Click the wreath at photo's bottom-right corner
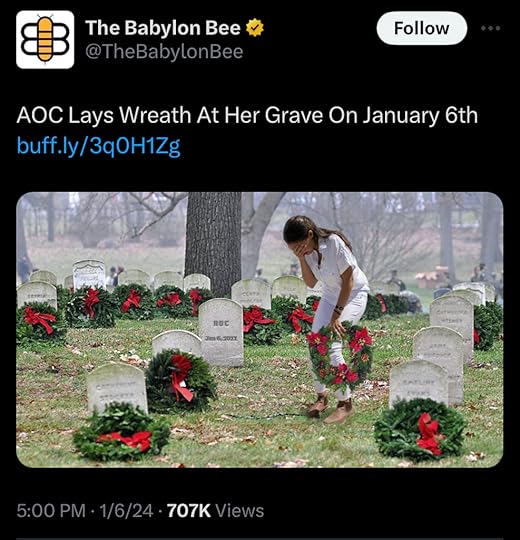 [420, 430]
